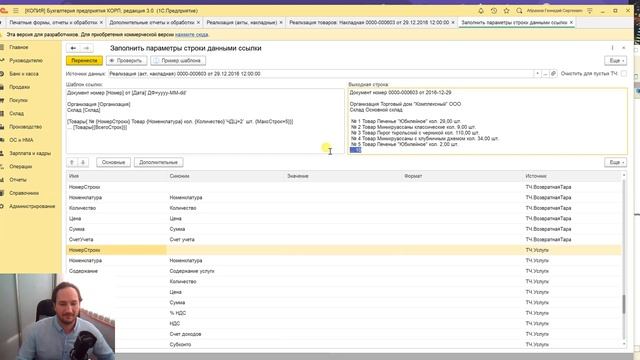
Task: Follow the нажмите сюда link
Action: tap(192, 35)
